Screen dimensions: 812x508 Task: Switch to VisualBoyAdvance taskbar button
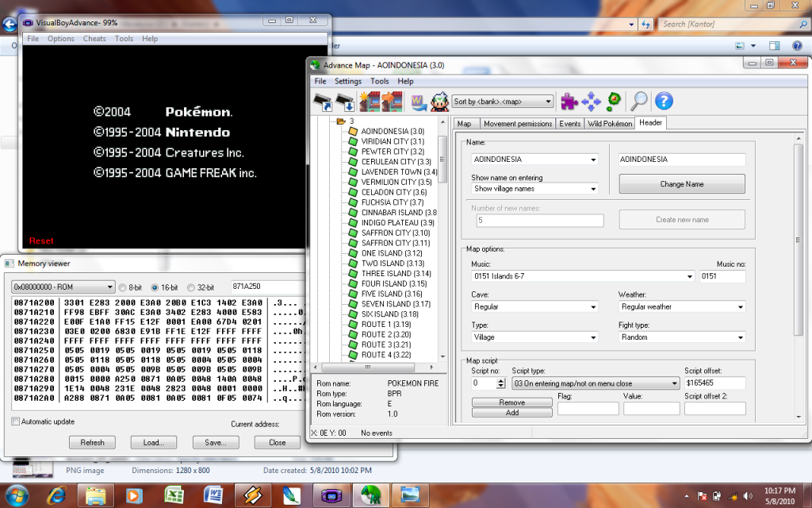click(331, 495)
